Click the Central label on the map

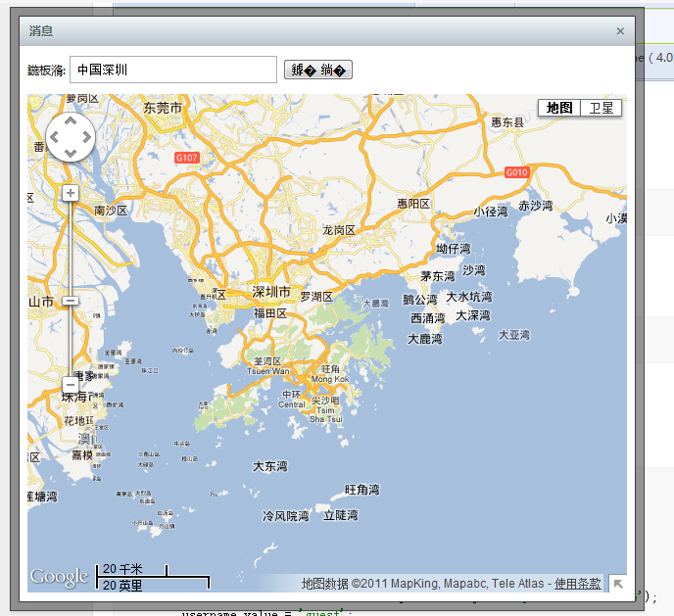click(291, 404)
